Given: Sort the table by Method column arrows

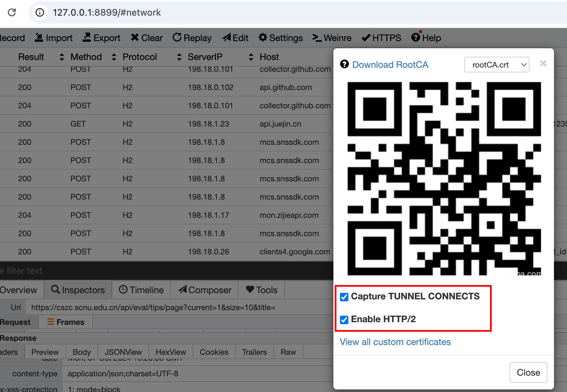Looking at the screenshot, I should point(114,57).
